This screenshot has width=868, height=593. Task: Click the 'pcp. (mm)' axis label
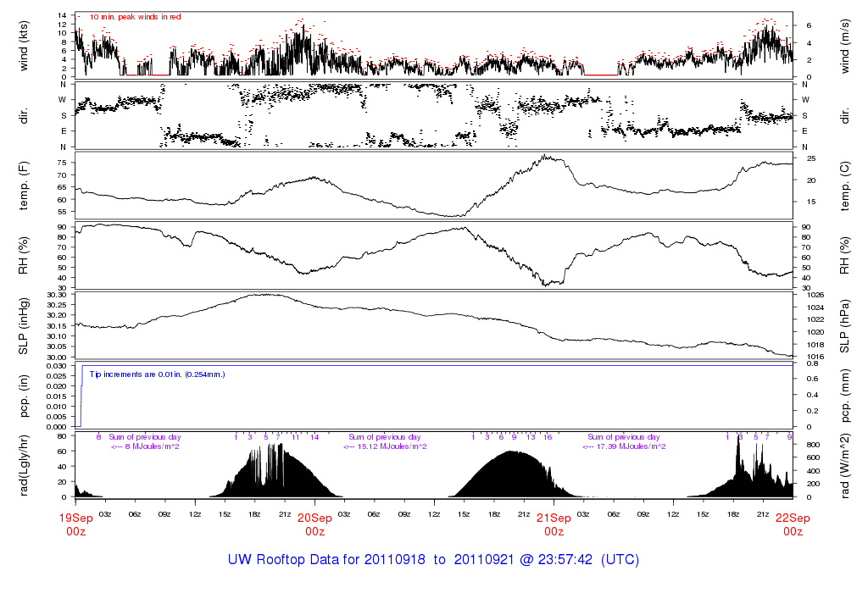(848, 396)
